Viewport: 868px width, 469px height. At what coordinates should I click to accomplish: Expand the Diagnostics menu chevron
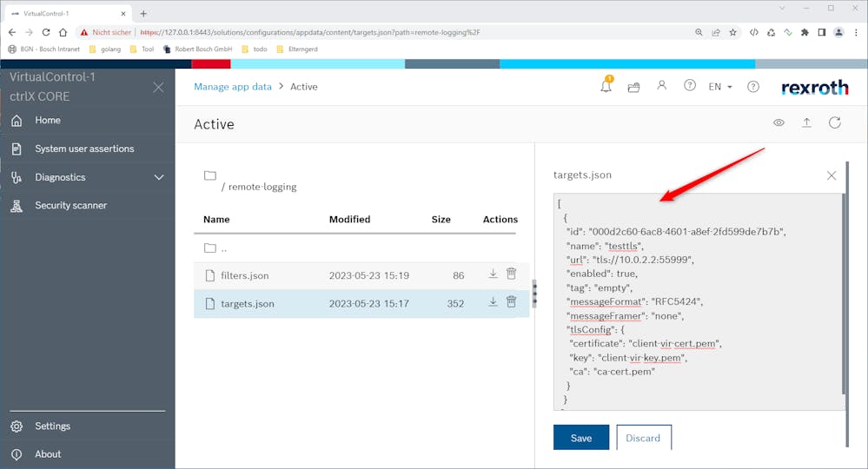pyautogui.click(x=159, y=177)
